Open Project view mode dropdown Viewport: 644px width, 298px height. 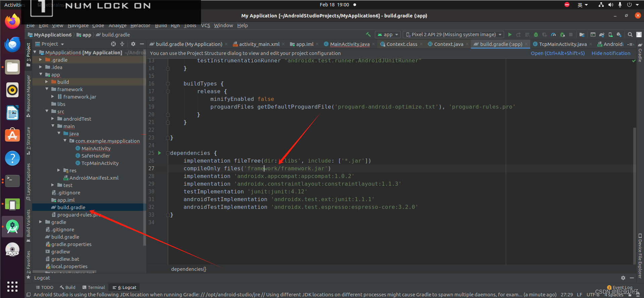(50, 44)
